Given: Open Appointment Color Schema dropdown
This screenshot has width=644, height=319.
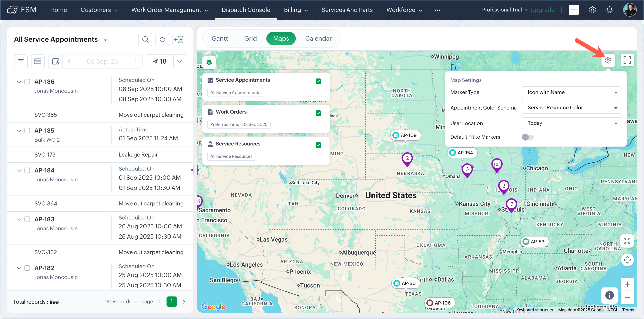Looking at the screenshot, I should [571, 108].
